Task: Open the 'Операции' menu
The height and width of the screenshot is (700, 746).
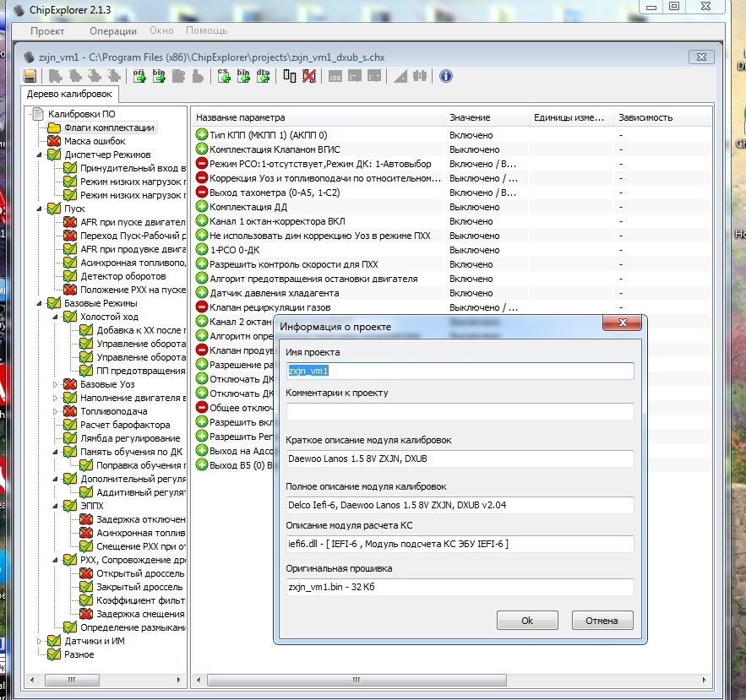Action: (112, 30)
